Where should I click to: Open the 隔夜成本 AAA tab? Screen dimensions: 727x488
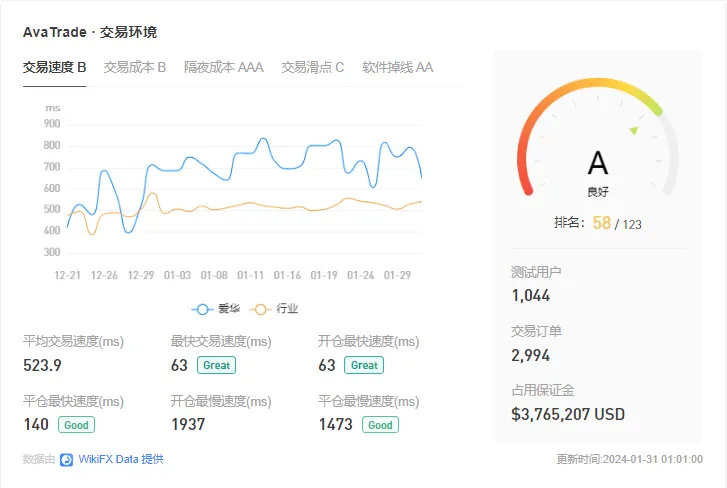223,68
